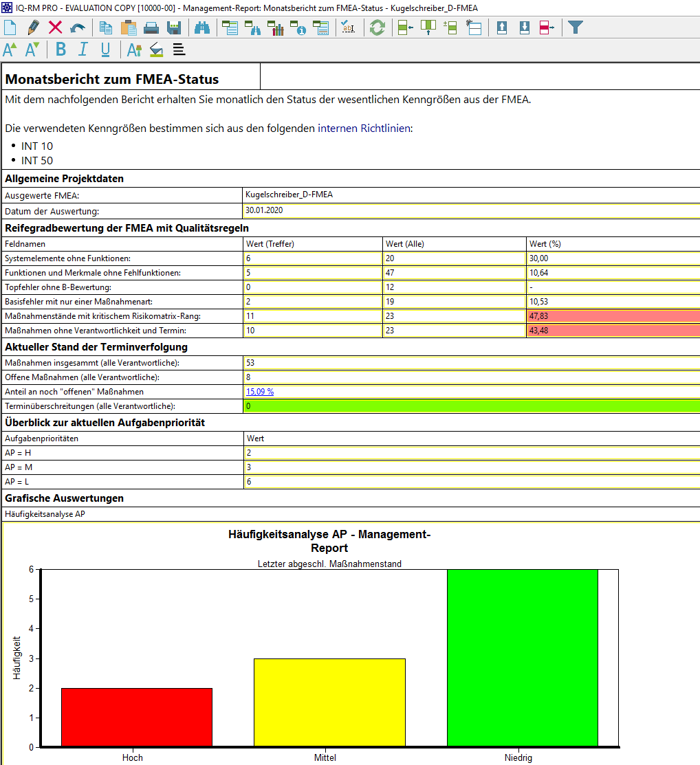Click the paste clipboard icon
The height and width of the screenshot is (765, 700).
pyautogui.click(x=129, y=27)
